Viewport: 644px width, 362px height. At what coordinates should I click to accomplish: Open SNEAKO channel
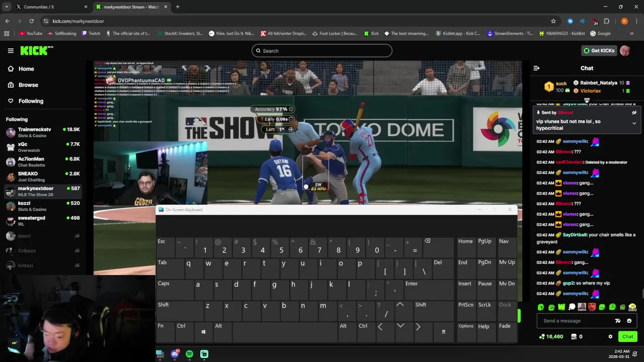42,176
